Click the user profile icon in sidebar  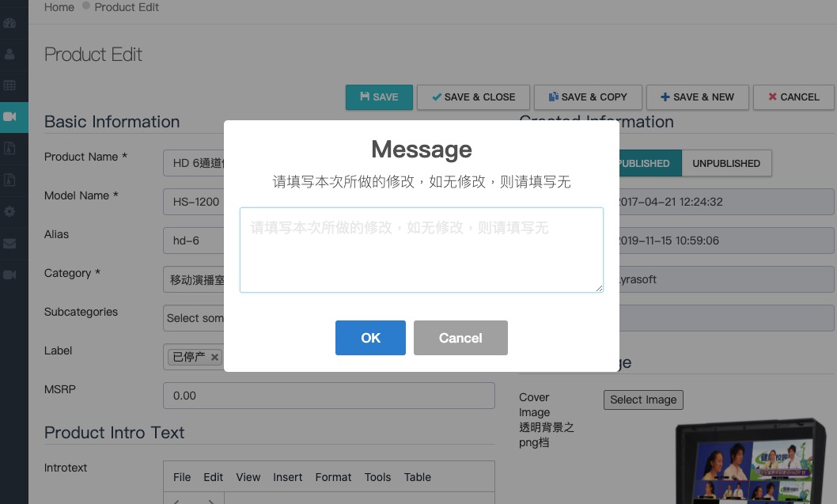click(9, 54)
